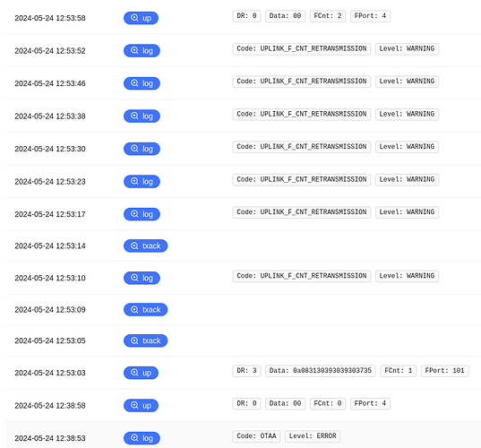Click the FCnt: 2 tag
Screen dimensions: 481x448
[328, 16]
